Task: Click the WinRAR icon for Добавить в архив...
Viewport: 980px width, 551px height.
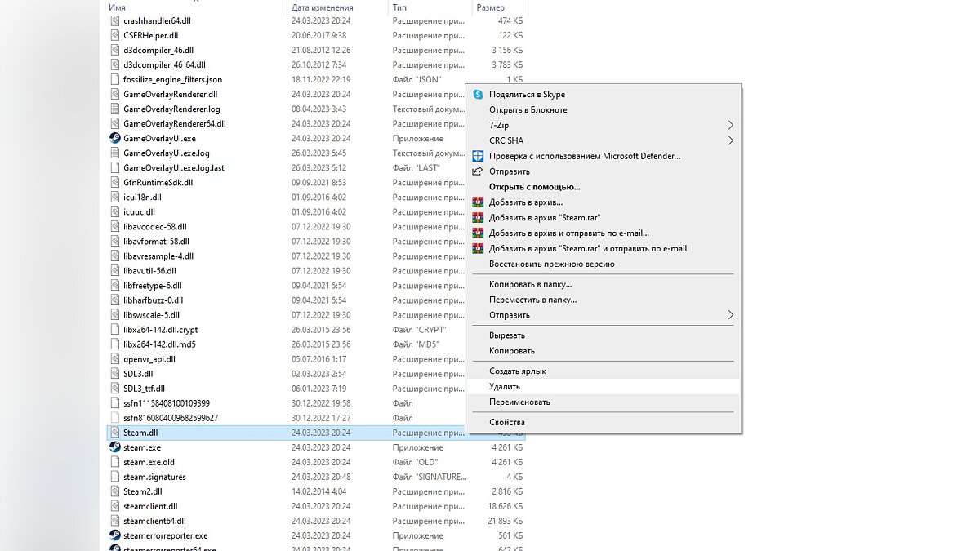Action: [478, 202]
